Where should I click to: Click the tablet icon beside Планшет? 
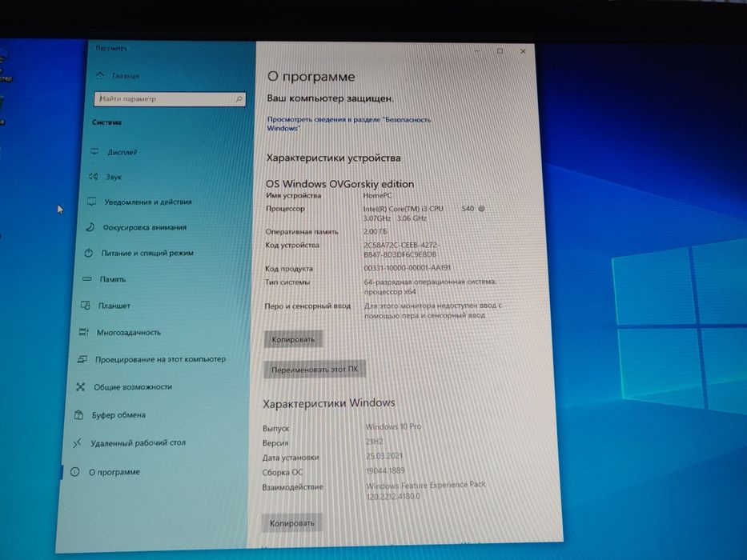[x=86, y=306]
